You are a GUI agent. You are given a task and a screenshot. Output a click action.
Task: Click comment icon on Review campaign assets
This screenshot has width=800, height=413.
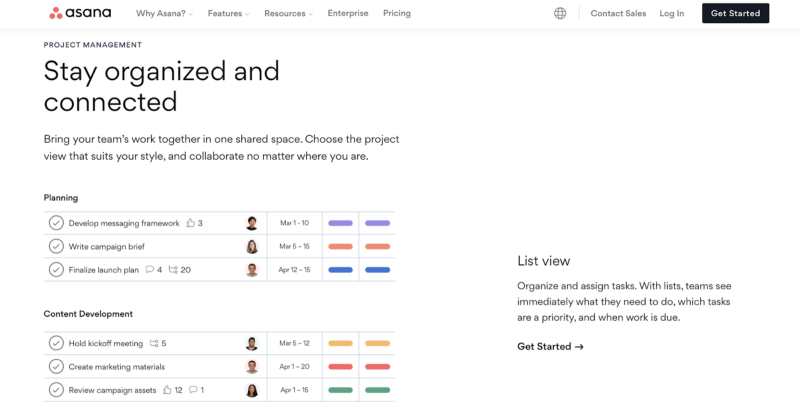tap(192, 390)
